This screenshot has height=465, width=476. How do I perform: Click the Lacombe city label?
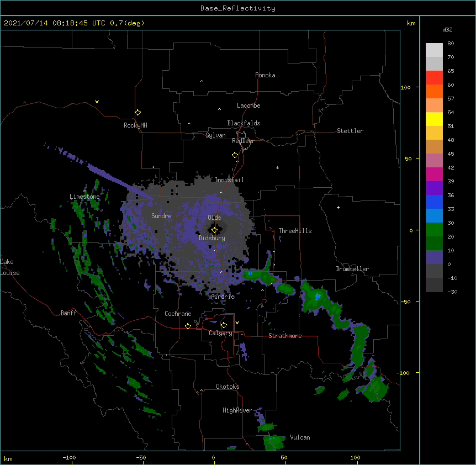point(248,105)
